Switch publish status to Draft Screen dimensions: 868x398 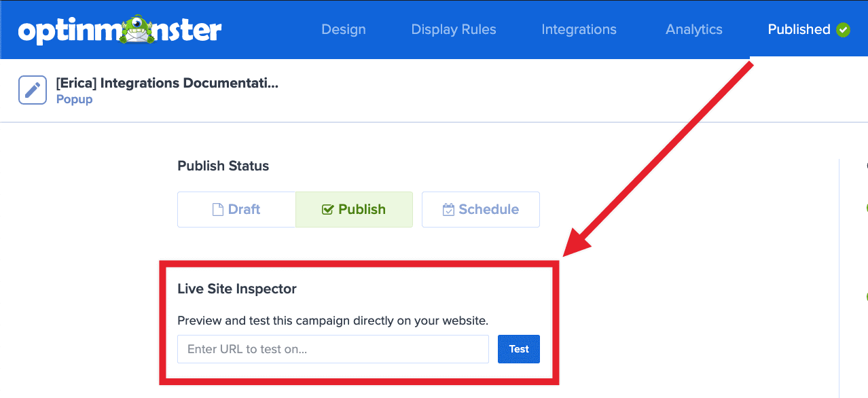click(236, 209)
